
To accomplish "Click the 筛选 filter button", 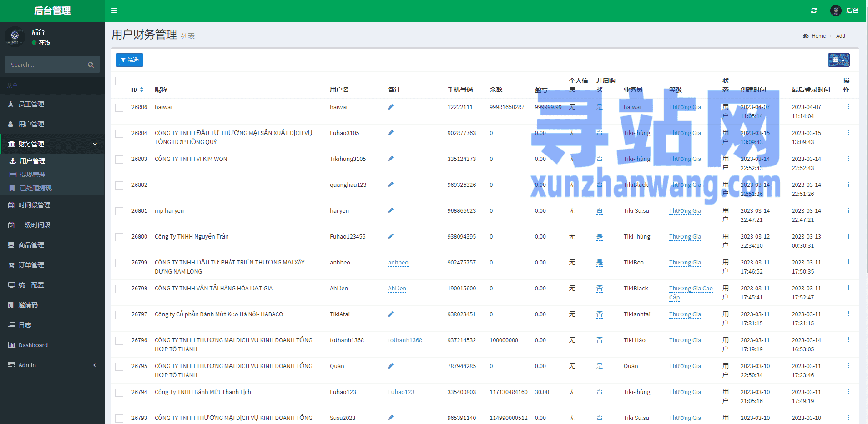I will pyautogui.click(x=130, y=60).
